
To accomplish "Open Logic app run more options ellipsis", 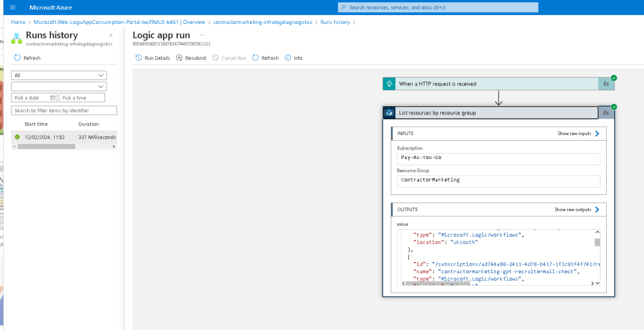I will click(x=202, y=35).
